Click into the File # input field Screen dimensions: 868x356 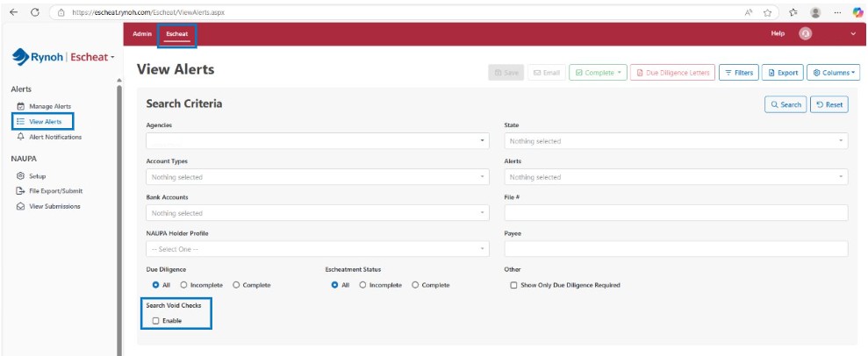coord(676,213)
